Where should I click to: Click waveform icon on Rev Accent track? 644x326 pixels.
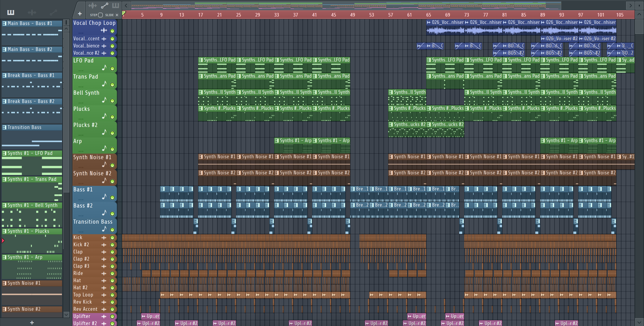tap(104, 309)
